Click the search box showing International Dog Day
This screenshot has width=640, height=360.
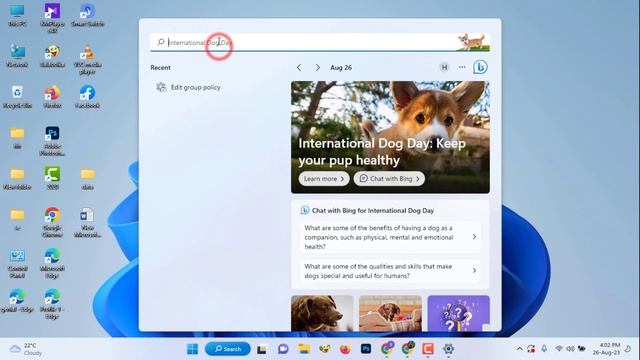[x=320, y=42]
